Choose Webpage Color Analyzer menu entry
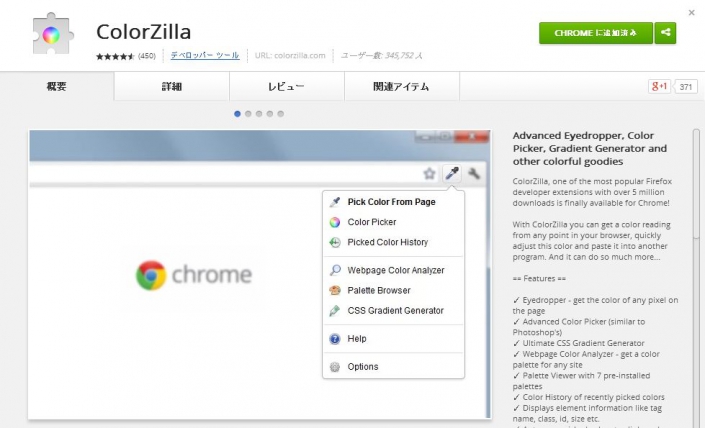The height and width of the screenshot is (428, 705). tap(393, 270)
